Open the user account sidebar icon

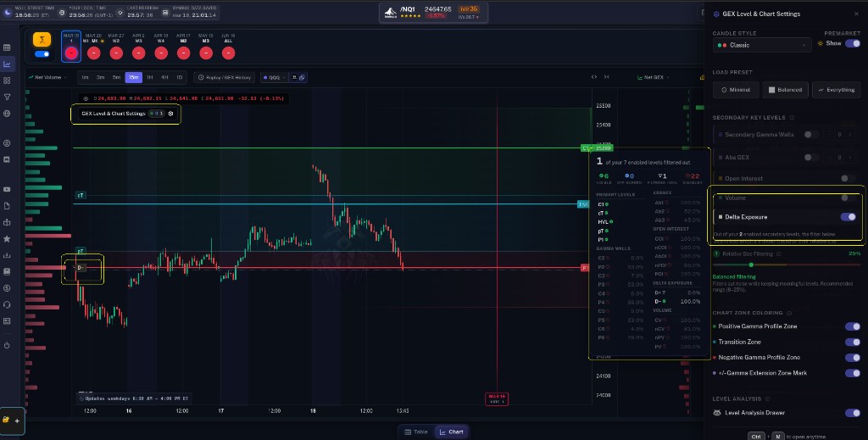7,143
